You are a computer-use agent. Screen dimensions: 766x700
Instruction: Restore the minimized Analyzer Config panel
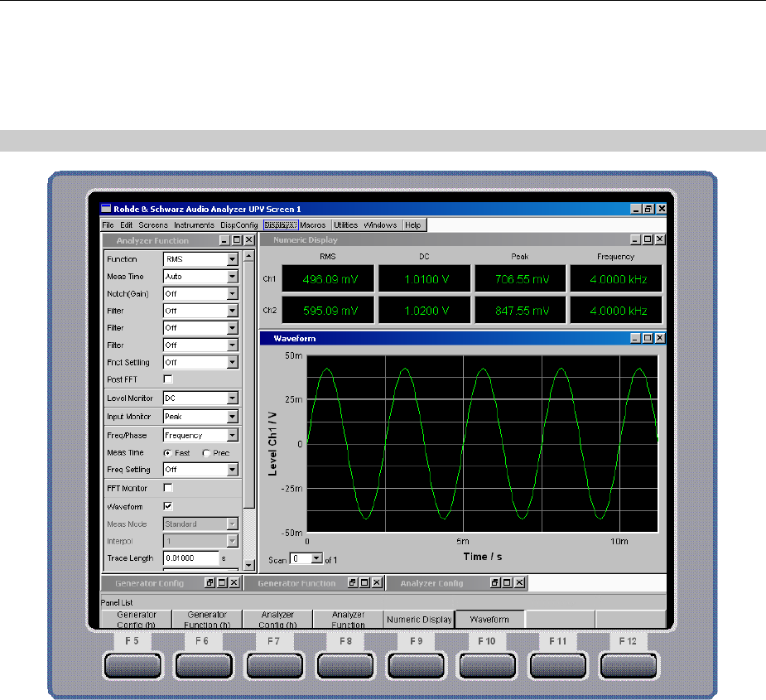[495, 582]
